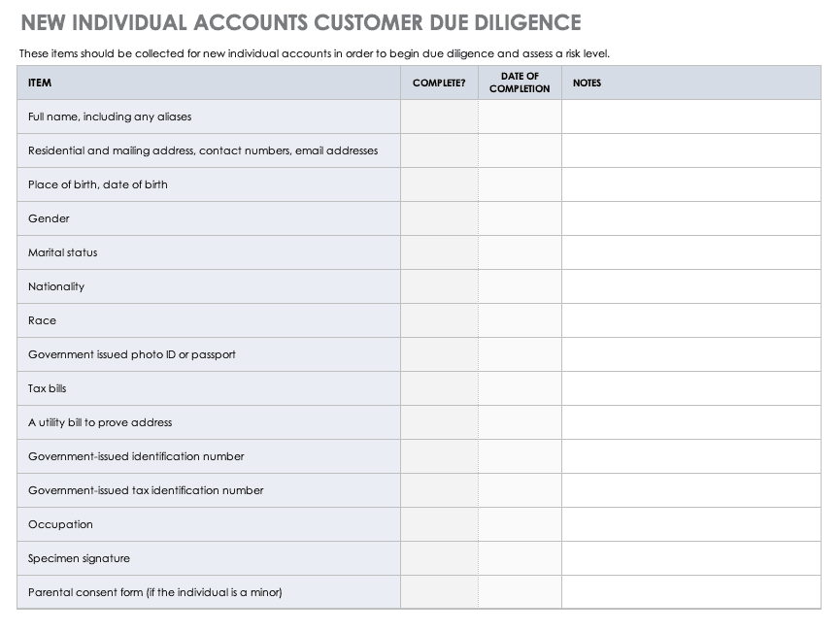Select the Notes cell for Place of birth row
840x633 pixels.
pyautogui.click(x=691, y=184)
